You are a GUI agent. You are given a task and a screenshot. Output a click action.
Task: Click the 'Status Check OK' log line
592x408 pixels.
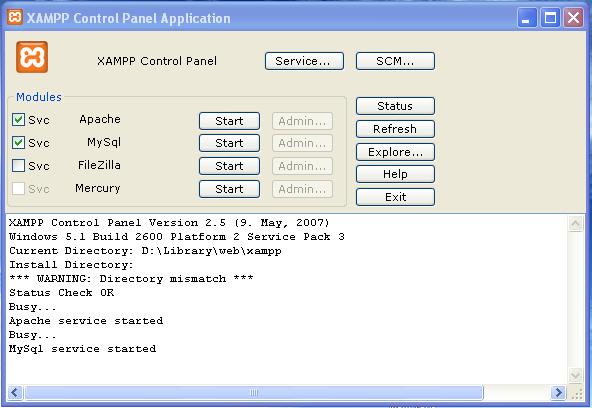[62, 293]
